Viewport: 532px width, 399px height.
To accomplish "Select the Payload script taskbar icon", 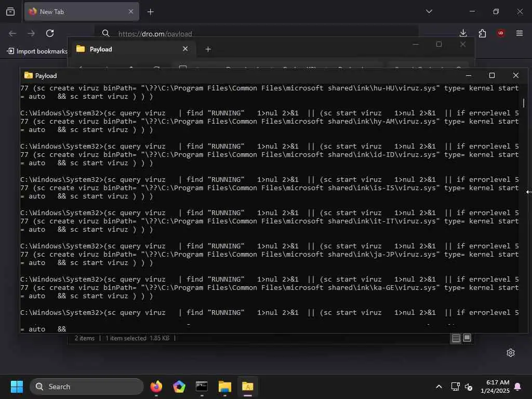I will pyautogui.click(x=248, y=387).
